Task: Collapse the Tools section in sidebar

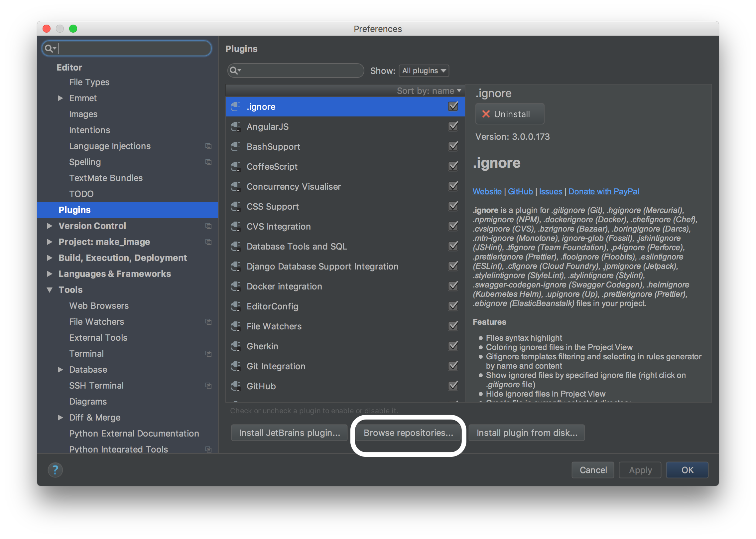Action: pos(50,290)
